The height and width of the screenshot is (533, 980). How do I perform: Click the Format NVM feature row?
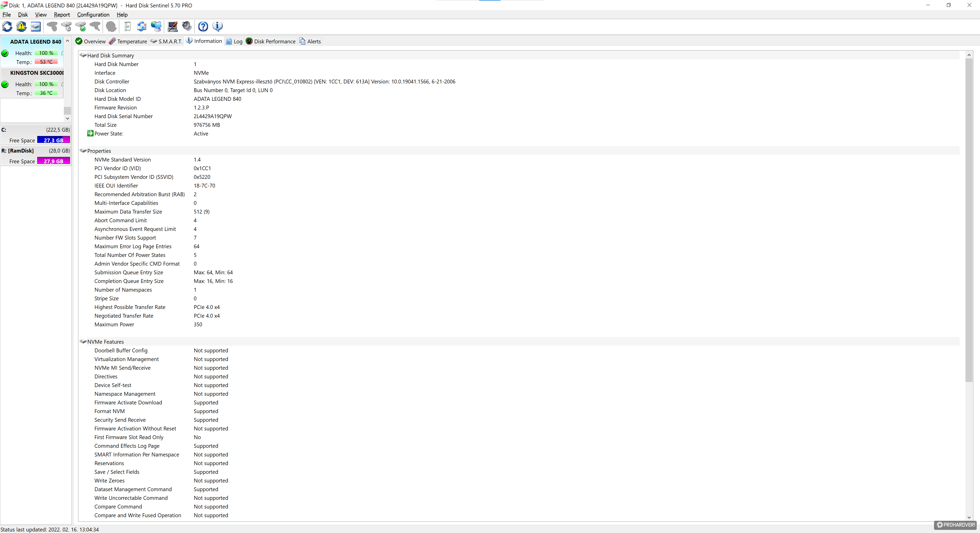coord(519,411)
